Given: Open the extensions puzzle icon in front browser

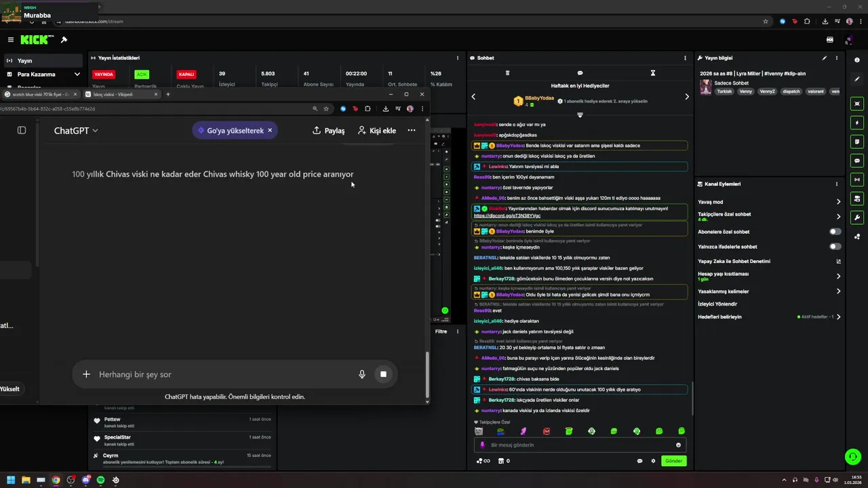Looking at the screenshot, I should pyautogui.click(x=368, y=108).
